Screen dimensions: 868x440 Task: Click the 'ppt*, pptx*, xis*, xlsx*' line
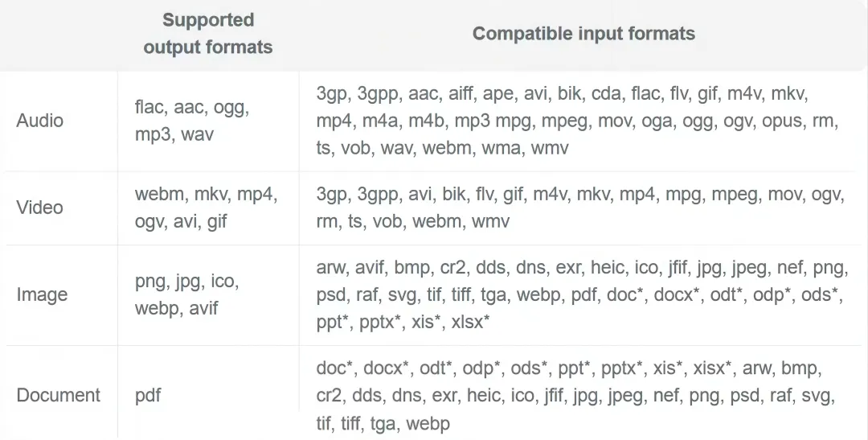tap(403, 322)
